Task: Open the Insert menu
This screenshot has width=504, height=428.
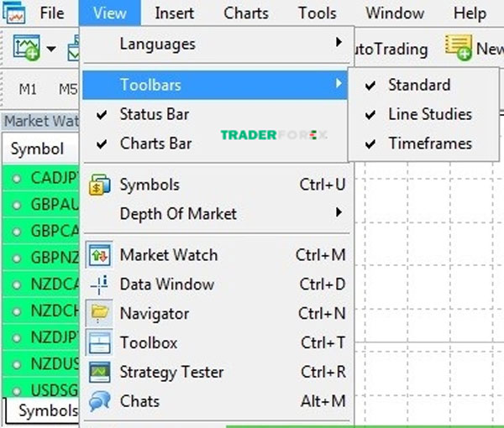Action: [175, 13]
